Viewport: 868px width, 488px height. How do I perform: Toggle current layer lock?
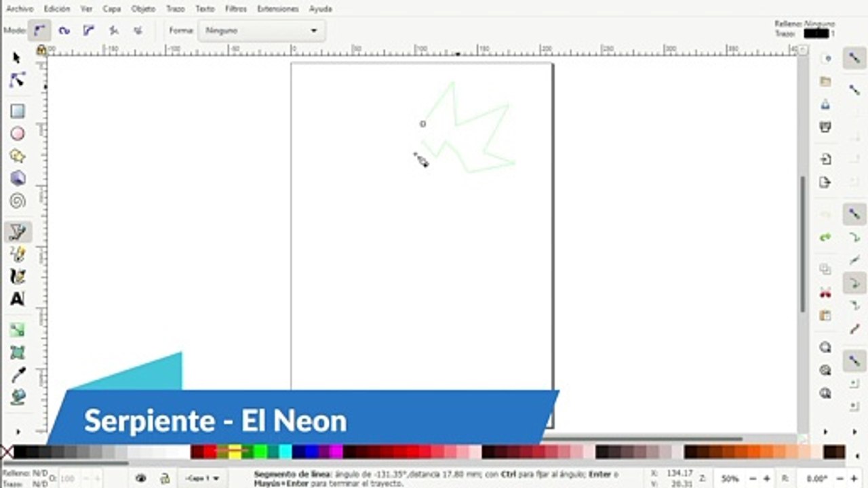[x=165, y=478]
